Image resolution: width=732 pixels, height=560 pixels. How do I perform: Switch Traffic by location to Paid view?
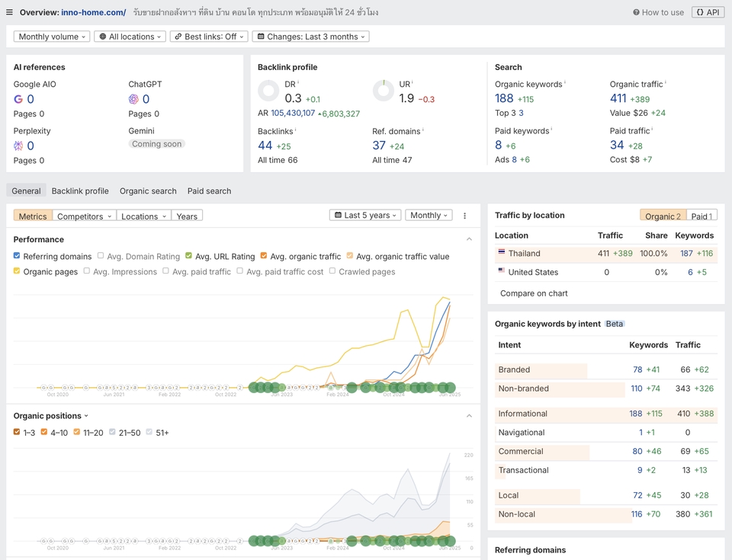702,216
